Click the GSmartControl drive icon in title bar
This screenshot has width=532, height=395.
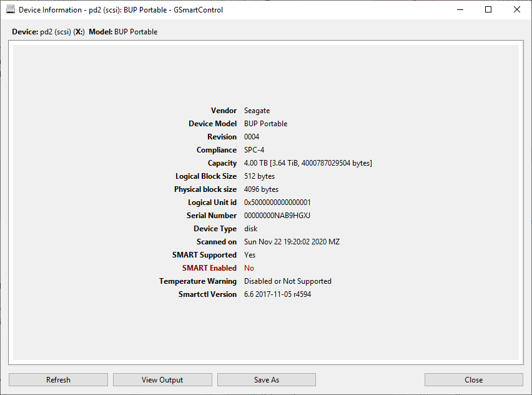click(11, 9)
